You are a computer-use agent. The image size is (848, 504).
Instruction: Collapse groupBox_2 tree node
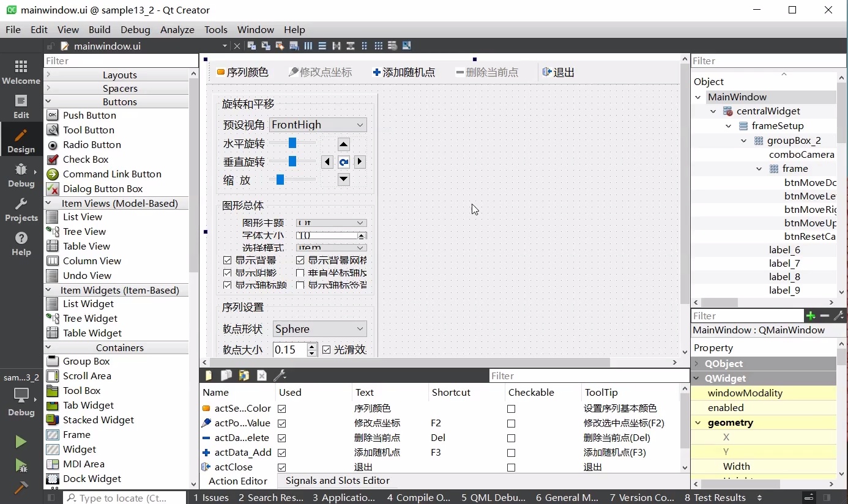point(744,141)
